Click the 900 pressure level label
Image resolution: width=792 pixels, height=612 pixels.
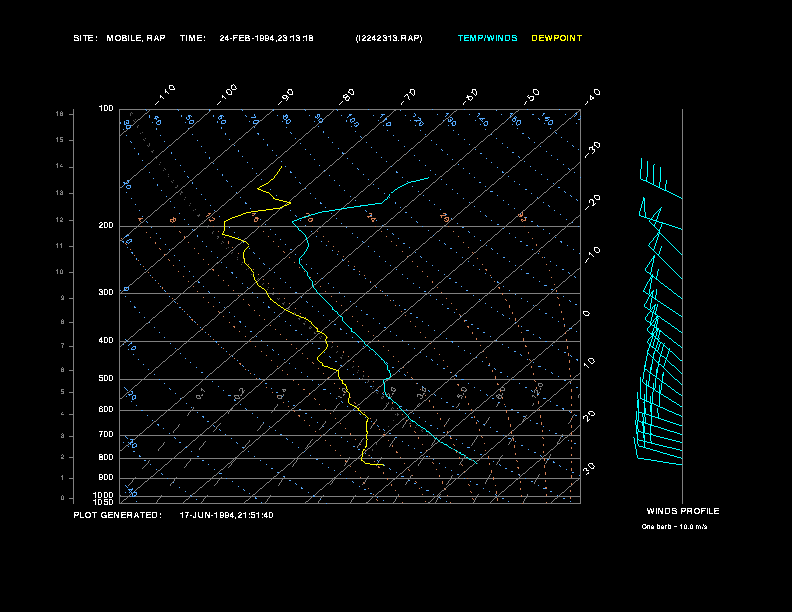coord(106,478)
